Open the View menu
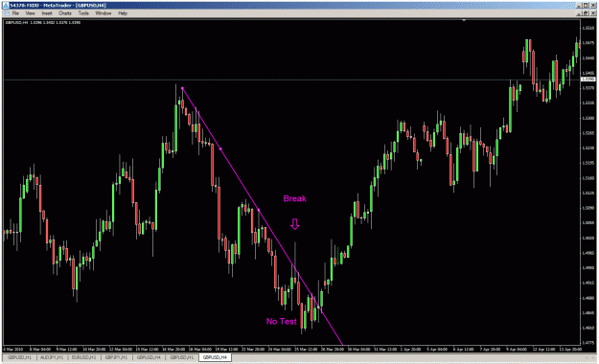Viewport: 599px width, 364px height. pyautogui.click(x=30, y=13)
